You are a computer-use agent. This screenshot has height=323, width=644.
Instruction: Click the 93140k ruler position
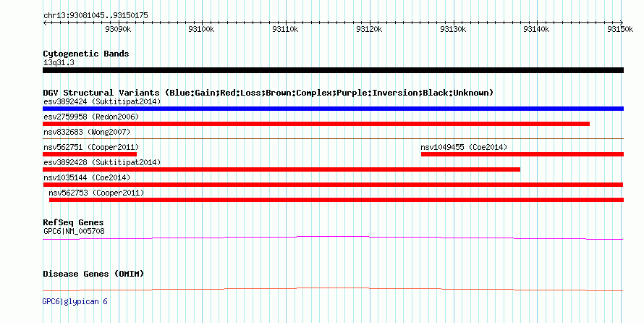pos(536,29)
